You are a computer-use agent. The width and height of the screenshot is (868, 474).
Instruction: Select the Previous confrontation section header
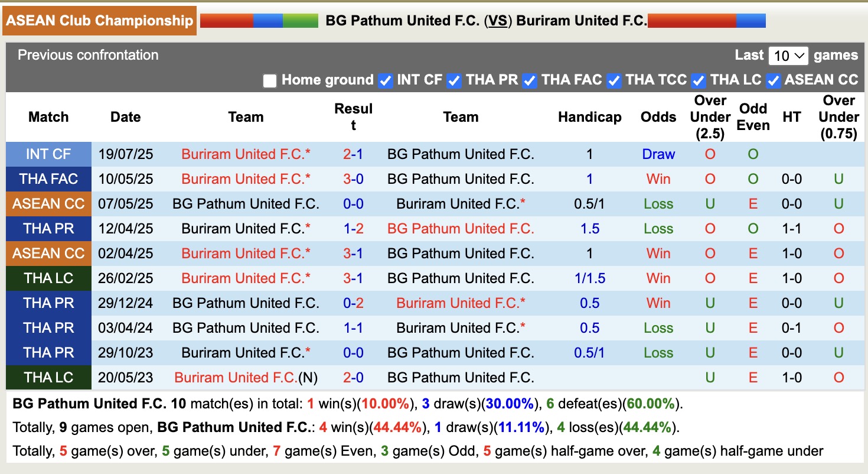coord(88,55)
